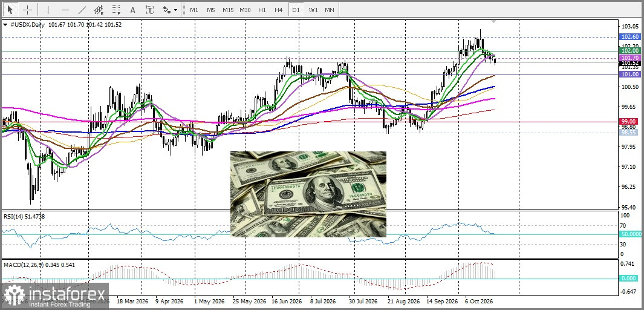Image resolution: width=644 pixels, height=310 pixels.
Task: Switch chart to W1 timeframe
Action: point(313,10)
